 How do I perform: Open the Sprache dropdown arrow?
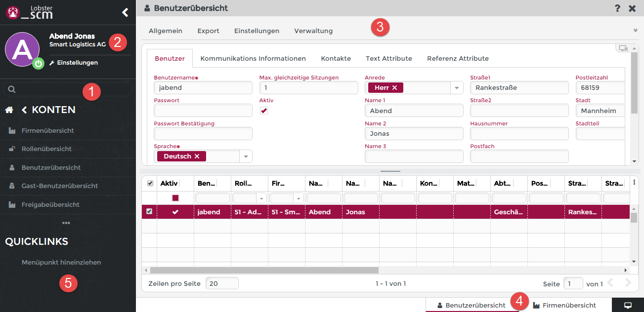pyautogui.click(x=246, y=156)
